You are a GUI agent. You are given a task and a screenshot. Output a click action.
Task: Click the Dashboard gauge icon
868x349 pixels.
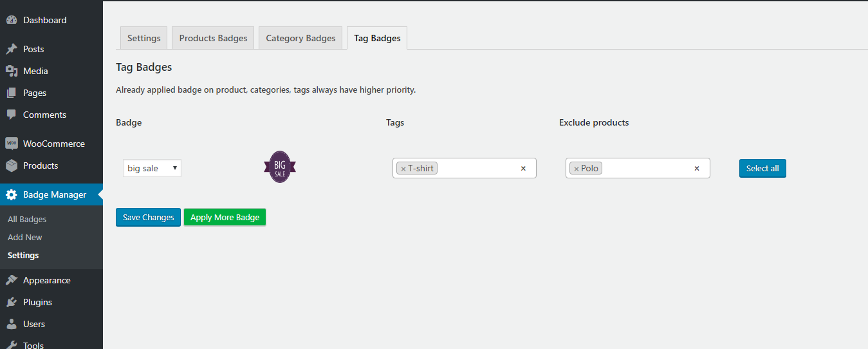tap(12, 21)
